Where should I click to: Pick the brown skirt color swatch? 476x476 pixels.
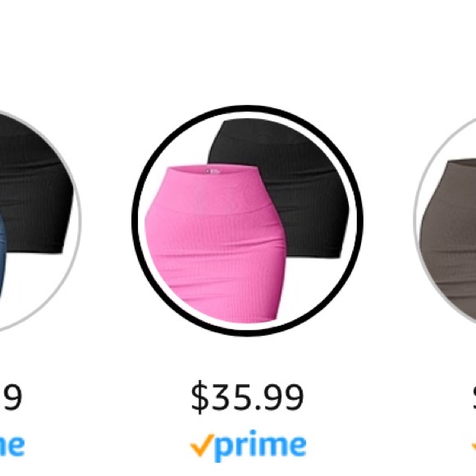tap(445, 221)
